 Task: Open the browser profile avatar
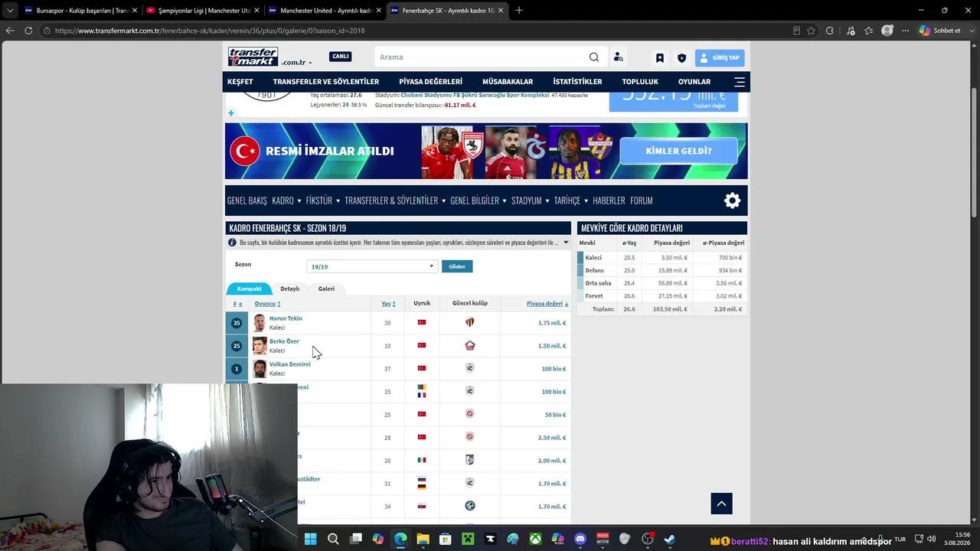pos(887,31)
